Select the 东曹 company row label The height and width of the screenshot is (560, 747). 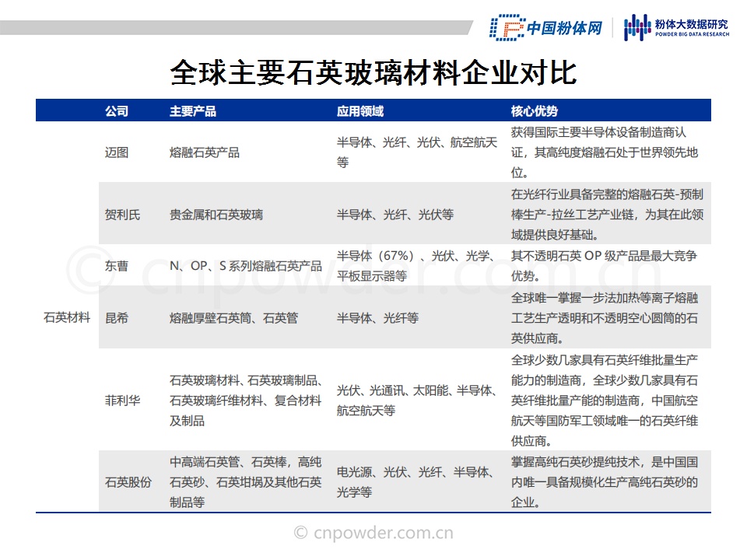click(117, 266)
